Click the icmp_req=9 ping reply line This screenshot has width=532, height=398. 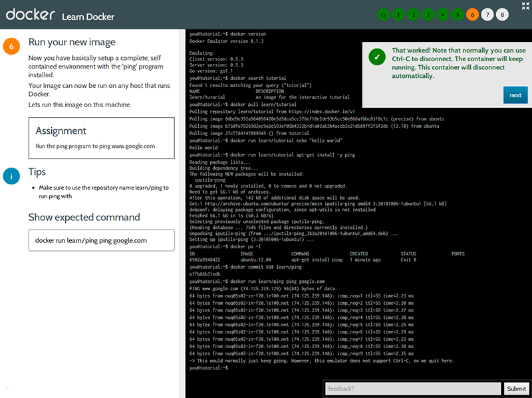(x=301, y=353)
